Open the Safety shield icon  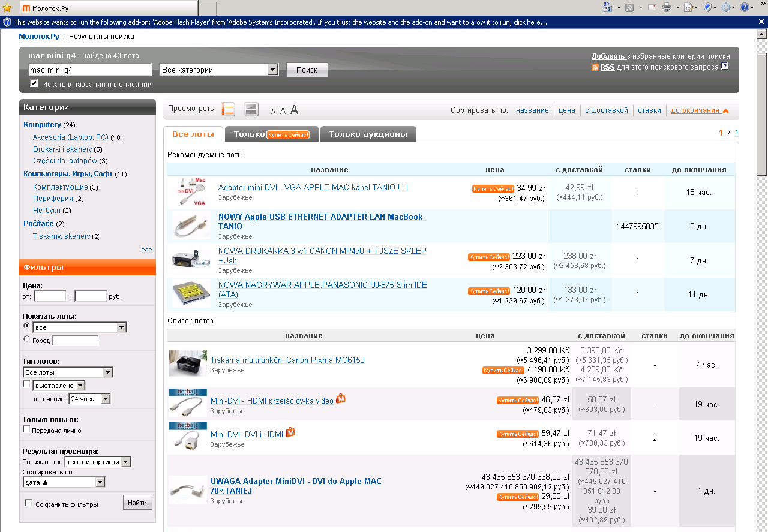pyautogui.click(x=707, y=7)
